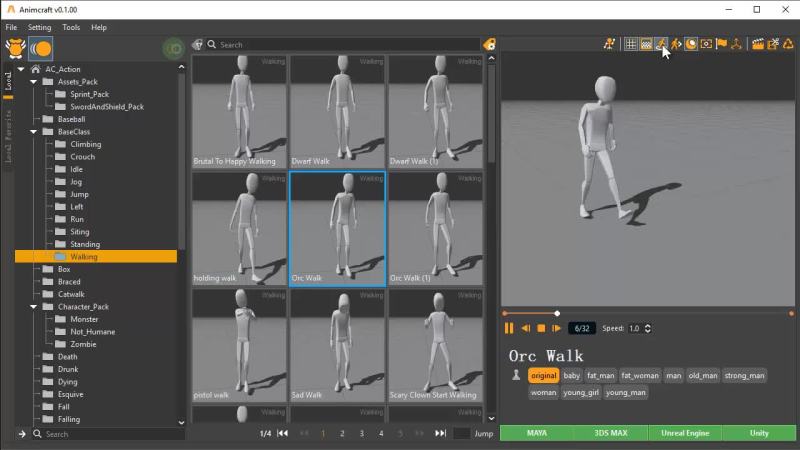
Task: Toggle the walk-in-place icon under the cursor
Action: (661, 44)
